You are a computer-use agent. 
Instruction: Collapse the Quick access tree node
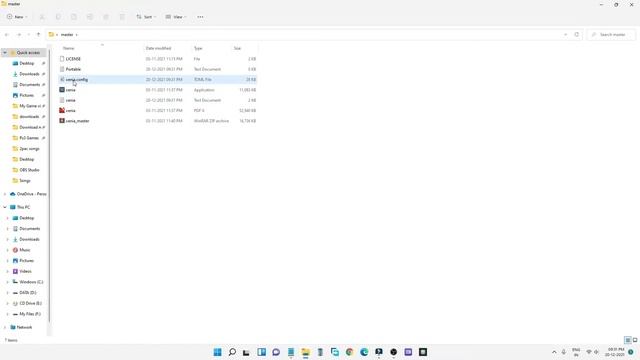point(5,53)
